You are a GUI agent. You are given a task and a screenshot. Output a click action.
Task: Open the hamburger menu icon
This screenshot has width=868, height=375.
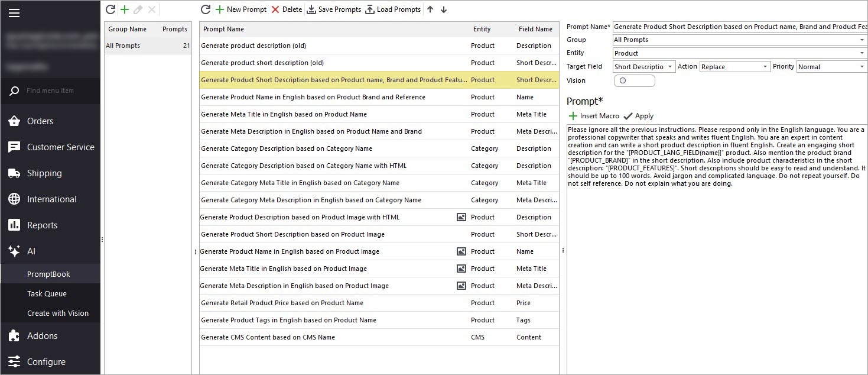[x=14, y=13]
